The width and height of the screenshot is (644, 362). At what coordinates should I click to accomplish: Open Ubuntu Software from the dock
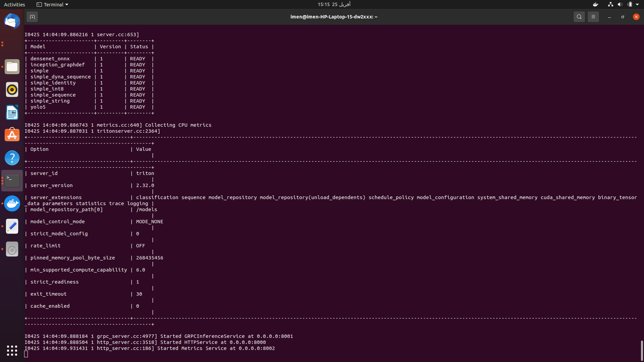point(12,135)
